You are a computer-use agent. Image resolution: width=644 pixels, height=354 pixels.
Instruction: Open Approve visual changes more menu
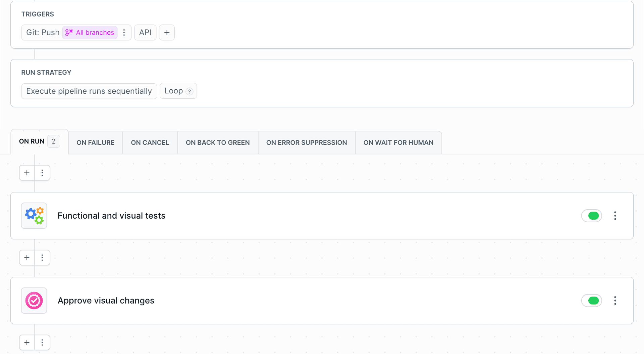[x=615, y=301]
